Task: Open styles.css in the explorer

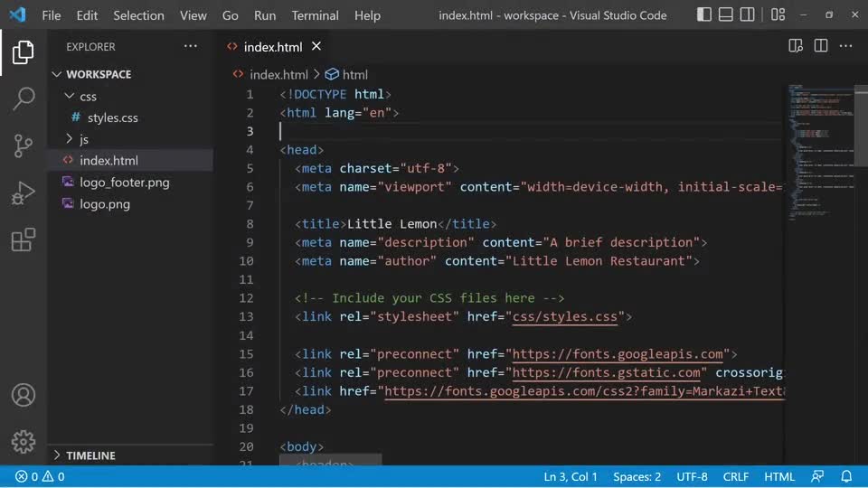Action: coord(112,117)
